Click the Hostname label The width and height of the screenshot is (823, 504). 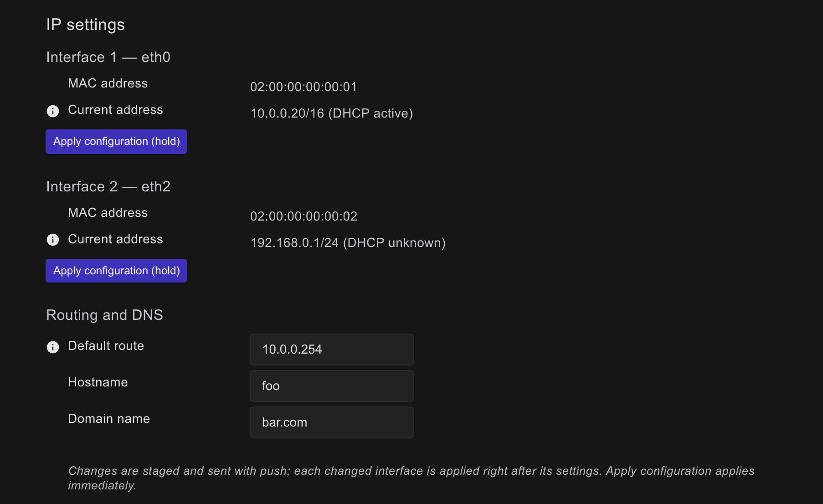click(98, 382)
